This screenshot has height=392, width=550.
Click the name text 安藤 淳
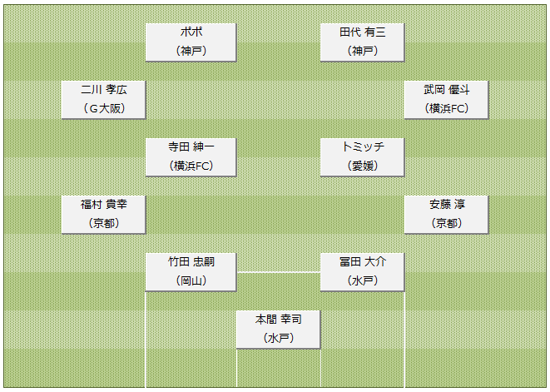pos(447,204)
